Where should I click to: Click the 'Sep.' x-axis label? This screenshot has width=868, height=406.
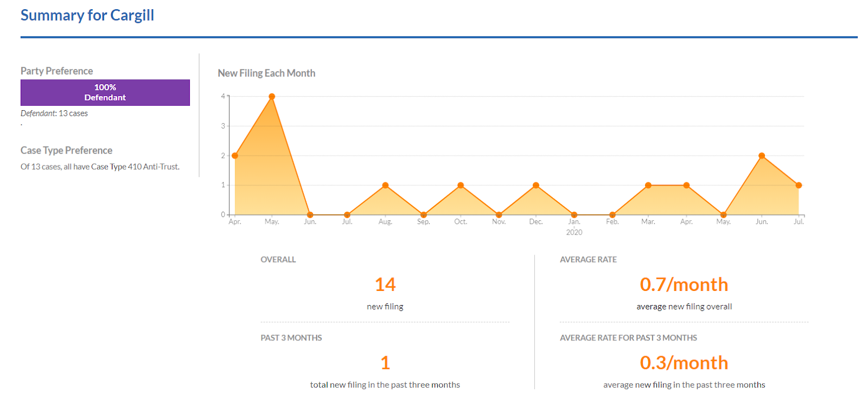point(424,222)
